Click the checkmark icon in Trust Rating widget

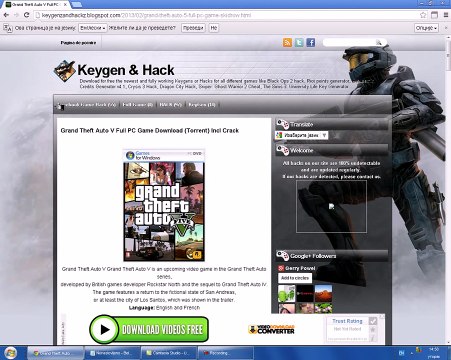point(373,321)
